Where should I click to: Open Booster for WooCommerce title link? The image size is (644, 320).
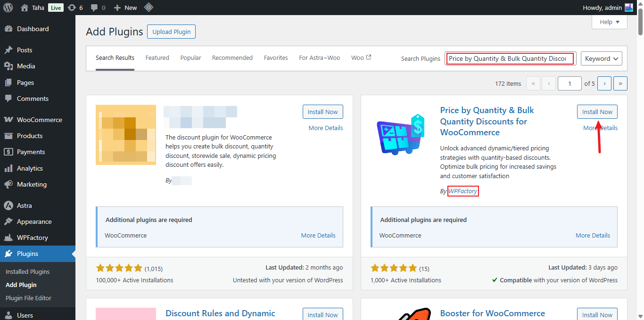pyautogui.click(x=493, y=313)
